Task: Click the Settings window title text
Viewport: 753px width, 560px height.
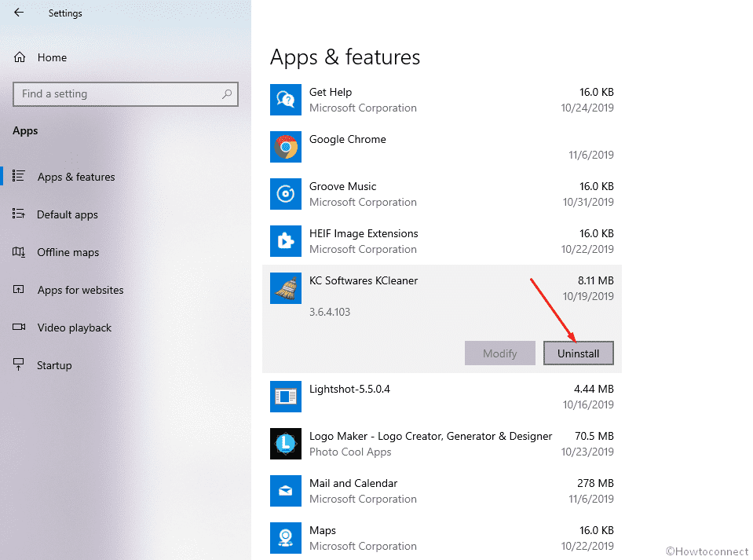Action: (x=65, y=13)
